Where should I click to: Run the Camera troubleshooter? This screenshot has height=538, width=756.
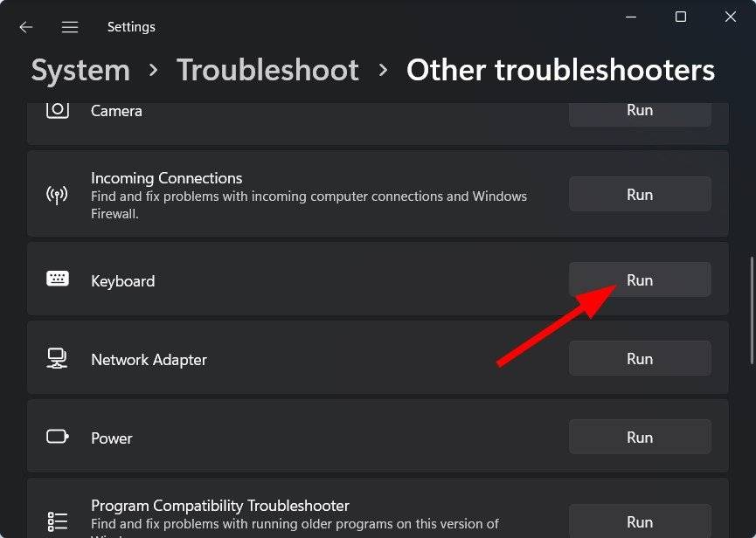640,110
